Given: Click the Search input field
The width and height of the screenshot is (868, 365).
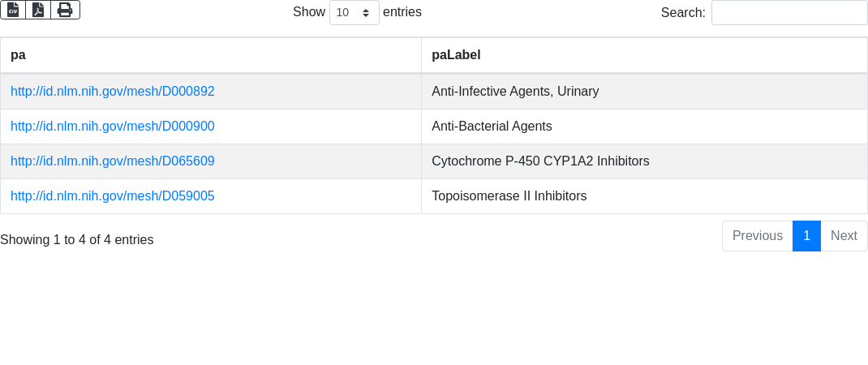Looking at the screenshot, I should [x=789, y=12].
